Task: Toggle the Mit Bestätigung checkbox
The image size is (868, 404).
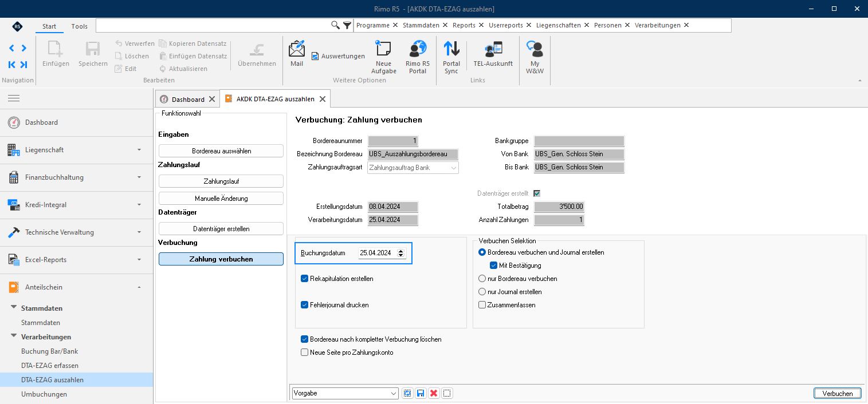Action: 494,266
